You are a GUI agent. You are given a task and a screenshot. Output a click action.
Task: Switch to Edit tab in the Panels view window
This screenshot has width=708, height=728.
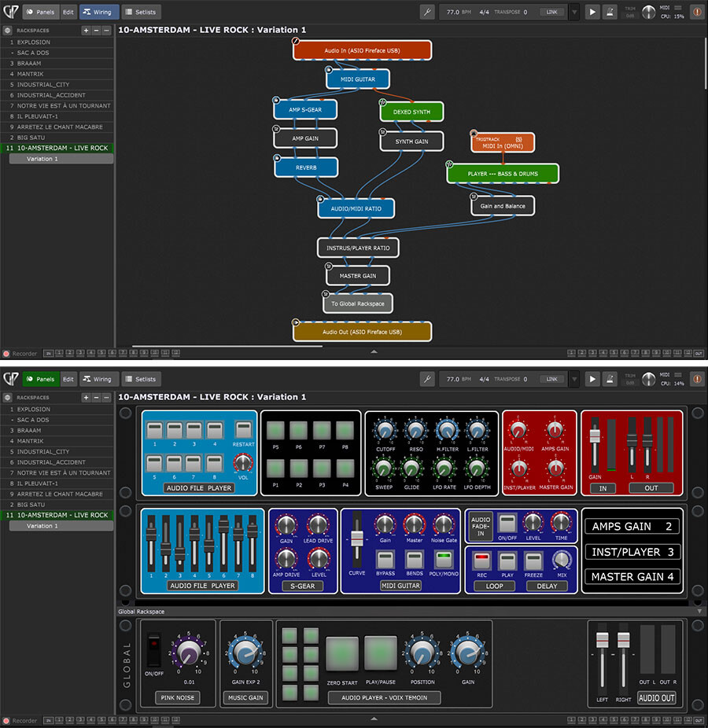[x=68, y=379]
